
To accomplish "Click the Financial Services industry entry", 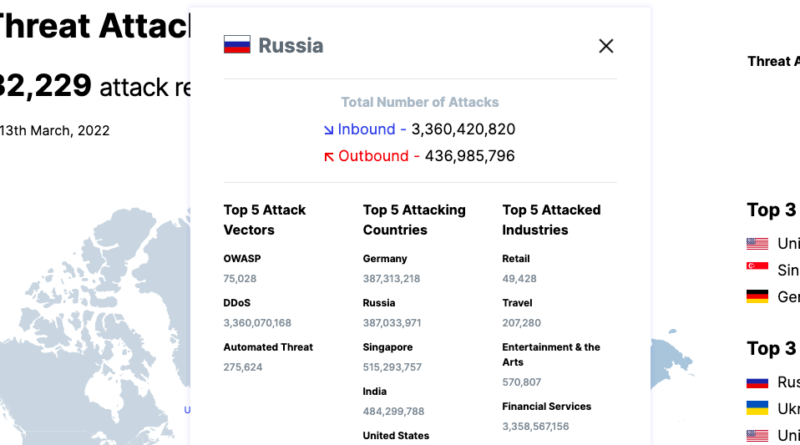I will coord(546,406).
